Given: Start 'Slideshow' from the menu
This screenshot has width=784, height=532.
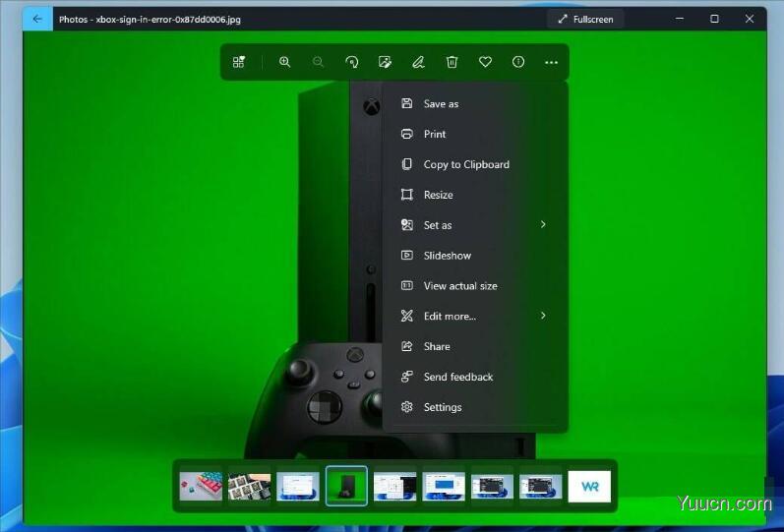Looking at the screenshot, I should pos(447,256).
